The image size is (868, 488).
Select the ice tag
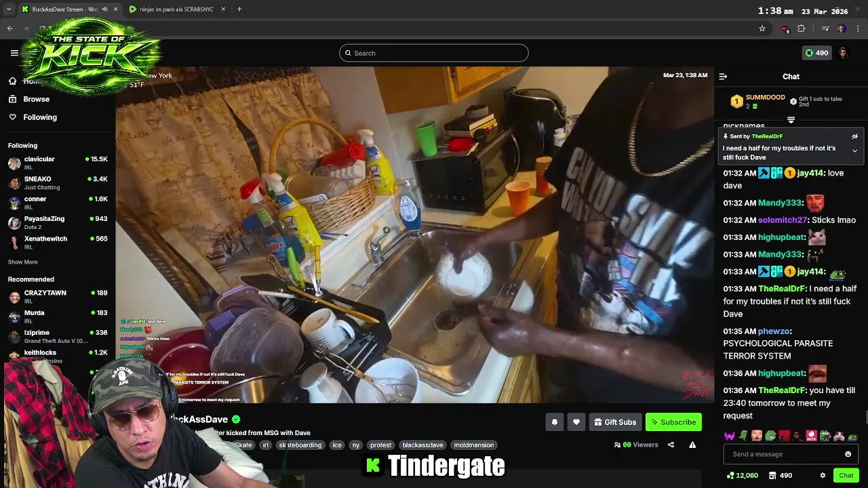click(x=337, y=445)
